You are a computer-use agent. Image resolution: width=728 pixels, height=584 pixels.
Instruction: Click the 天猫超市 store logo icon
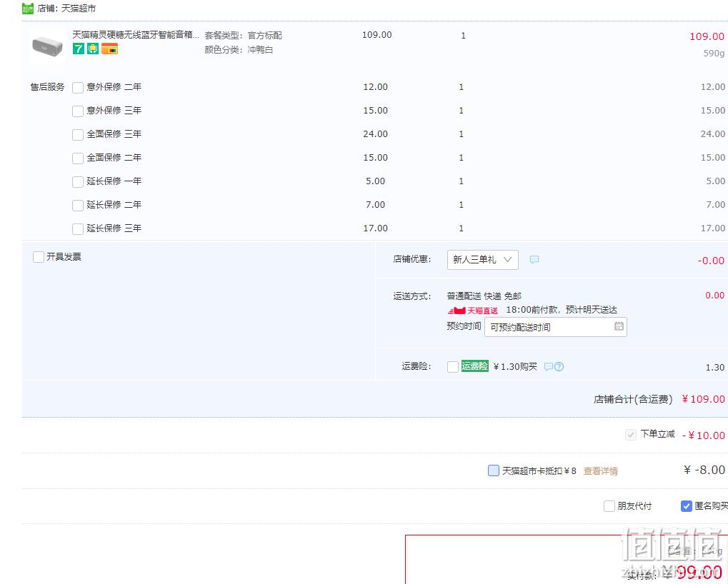28,9
